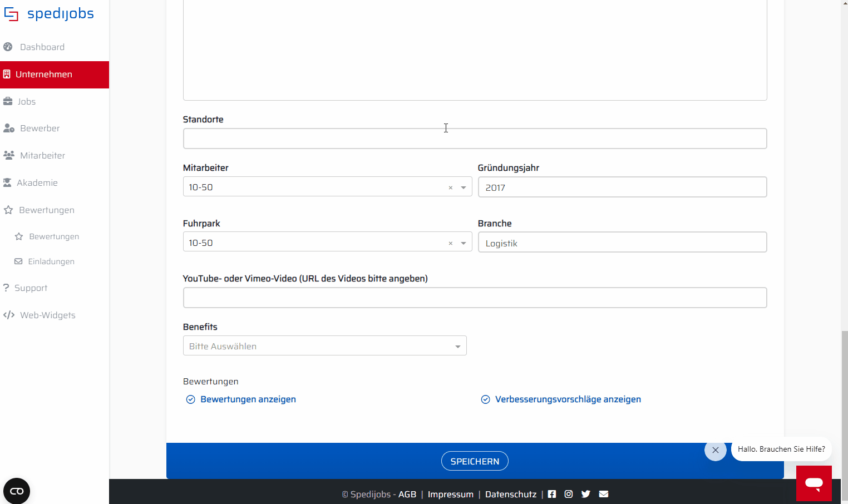Expand the Mitarbeiter dropdown
Screen dimensions: 848x504
pos(464,188)
